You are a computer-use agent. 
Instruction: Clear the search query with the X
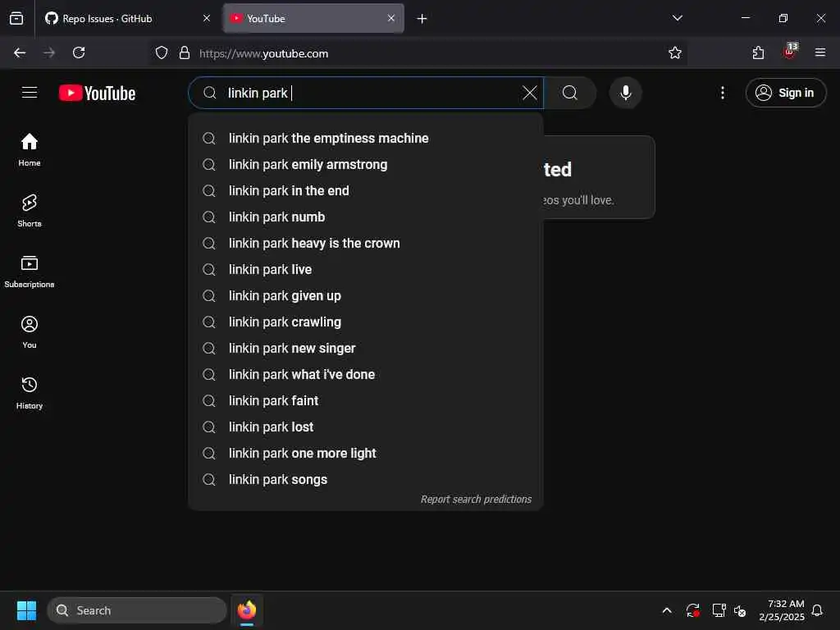(x=529, y=93)
